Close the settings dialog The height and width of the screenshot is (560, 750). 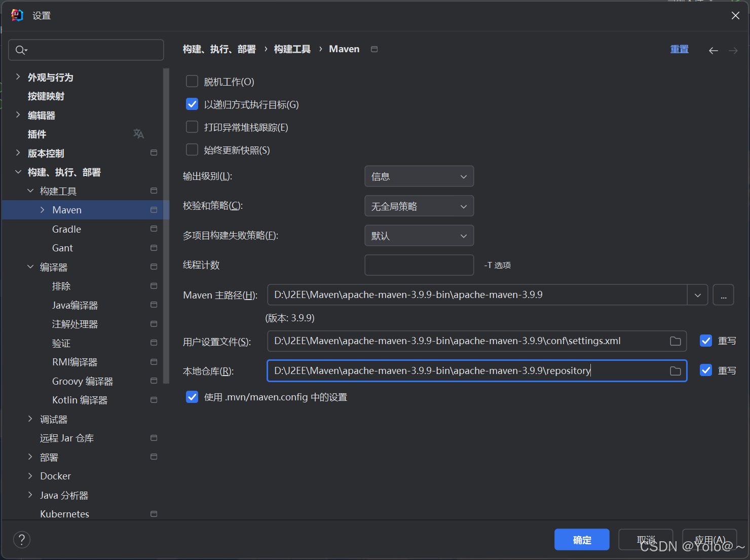click(735, 16)
